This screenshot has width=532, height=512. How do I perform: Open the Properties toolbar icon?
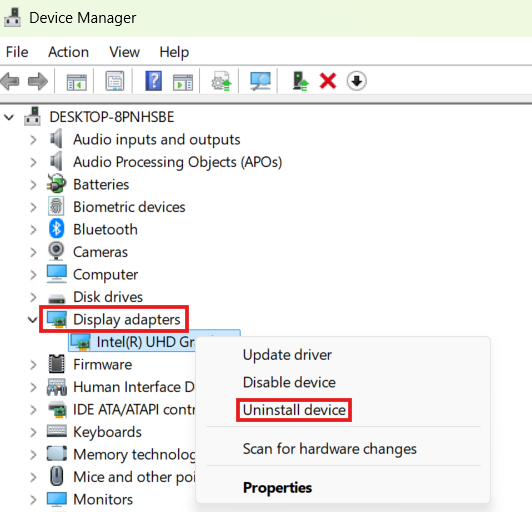pyautogui.click(x=115, y=81)
